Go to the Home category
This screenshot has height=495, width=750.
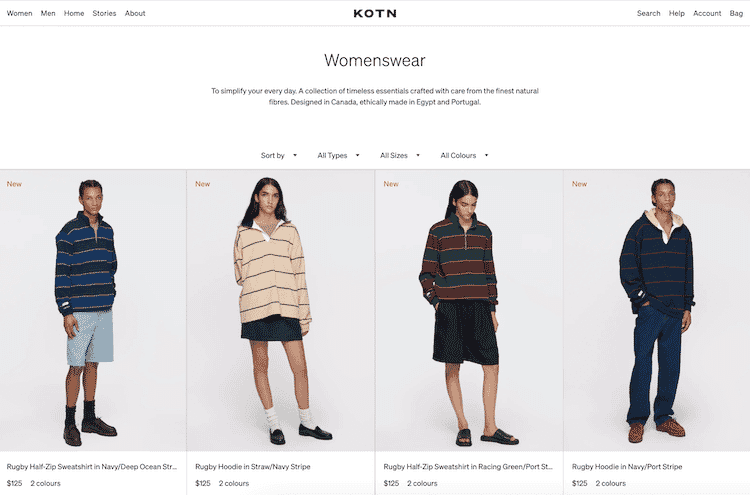coord(74,13)
